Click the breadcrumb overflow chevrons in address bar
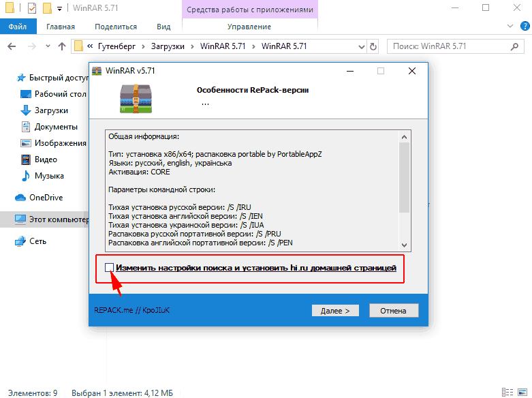Viewport: 532px width, 398px height. pos(90,46)
